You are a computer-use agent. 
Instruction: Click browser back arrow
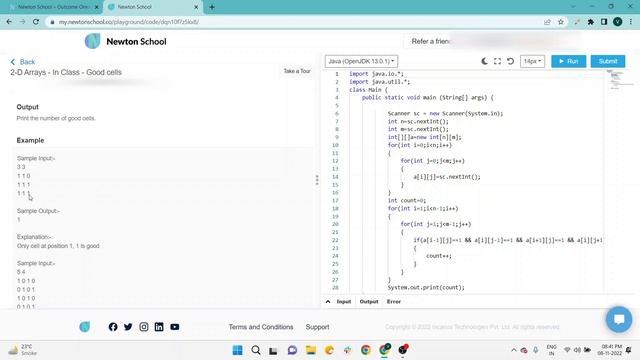point(9,22)
